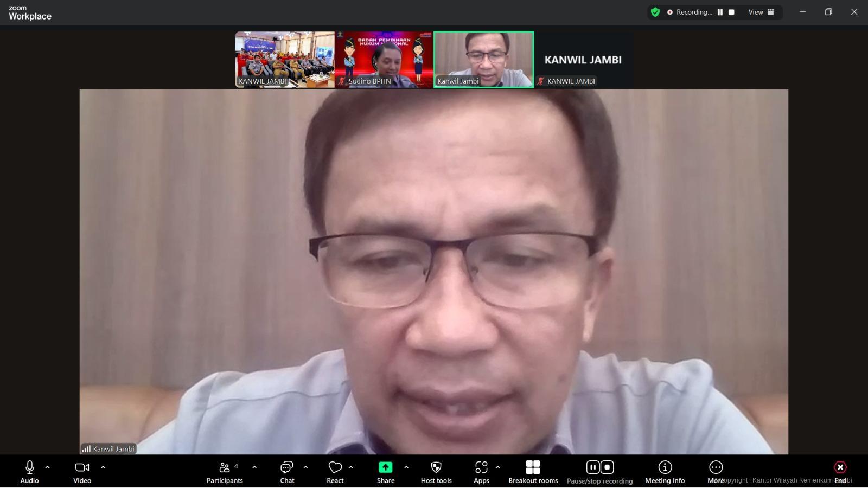Open Breakout rooms
The image size is (868, 488).
pos(533,472)
